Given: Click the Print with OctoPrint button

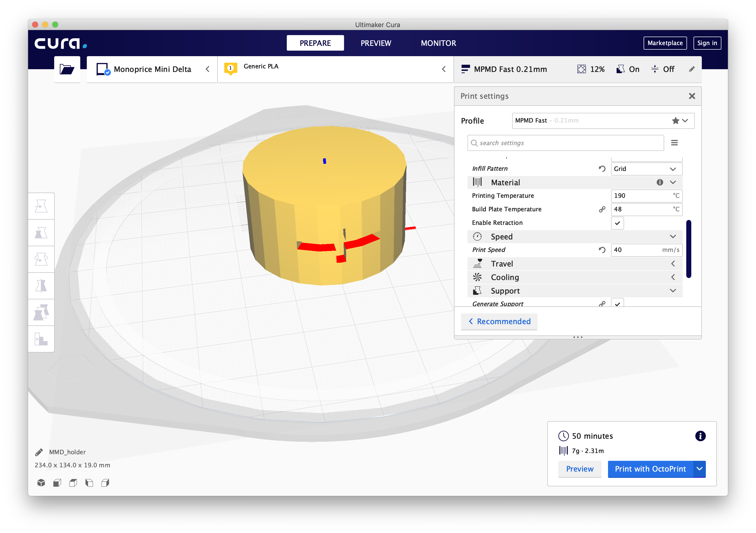Looking at the screenshot, I should [x=650, y=469].
